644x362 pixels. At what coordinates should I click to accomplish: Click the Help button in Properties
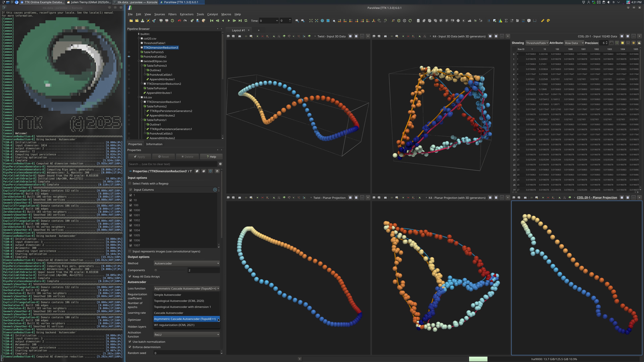click(x=211, y=157)
